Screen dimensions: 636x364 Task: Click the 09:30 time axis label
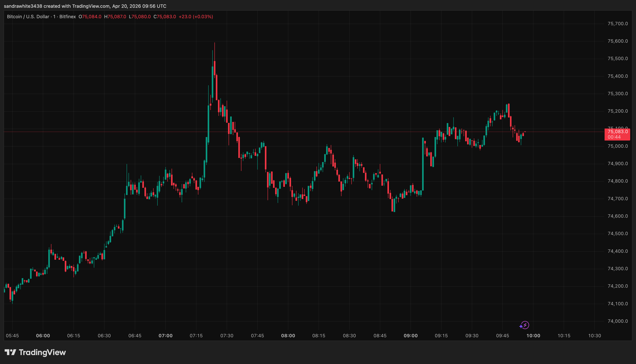[472, 336]
